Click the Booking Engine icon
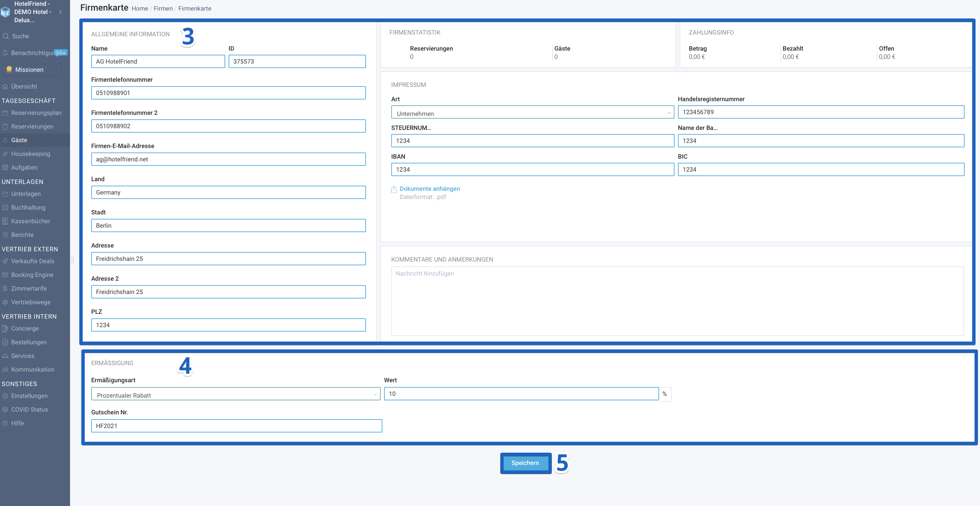The height and width of the screenshot is (506, 980). point(5,275)
